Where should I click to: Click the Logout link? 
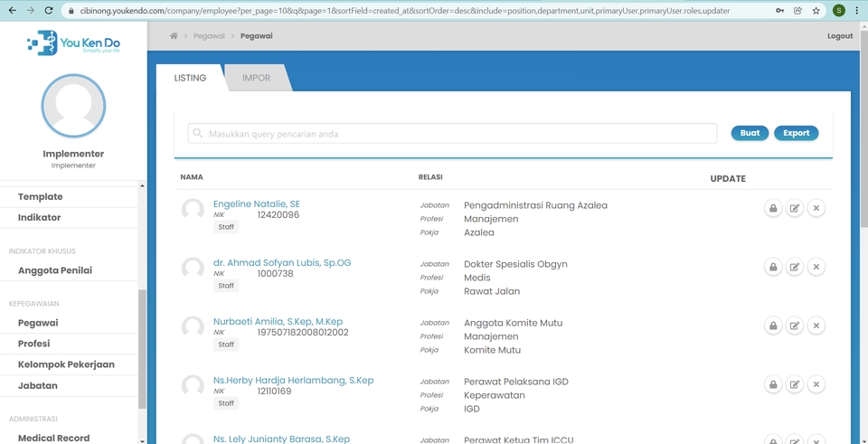(840, 36)
